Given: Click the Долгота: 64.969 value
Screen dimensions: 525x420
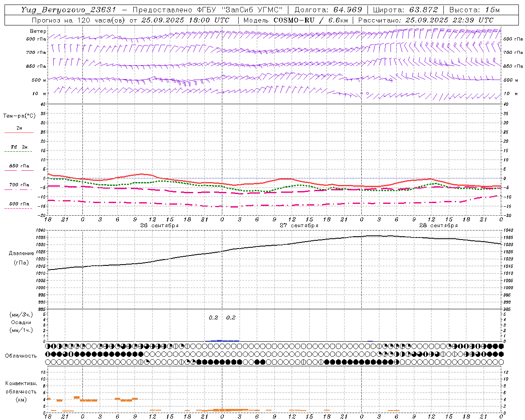Looking at the screenshot, I should [328, 10].
